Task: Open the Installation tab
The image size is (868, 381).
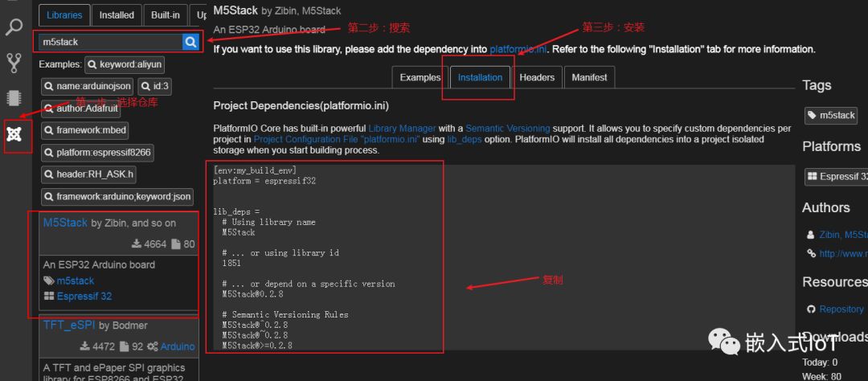Action: tap(480, 77)
